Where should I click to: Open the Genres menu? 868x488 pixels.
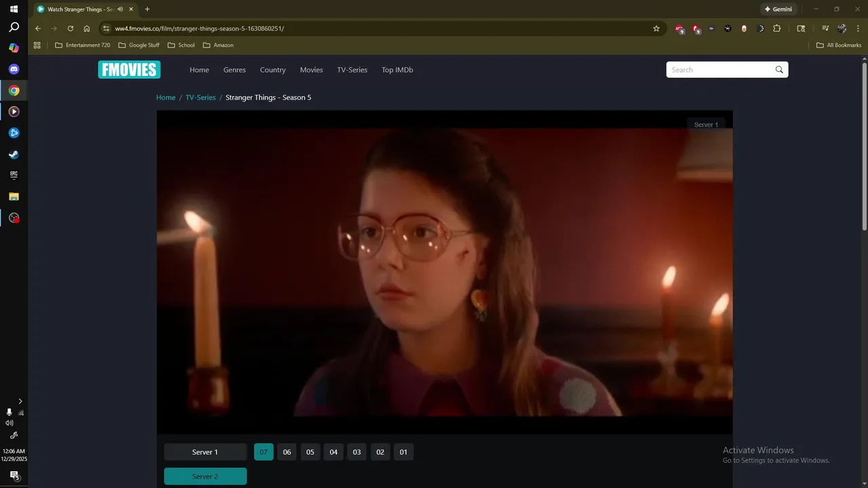pos(235,70)
